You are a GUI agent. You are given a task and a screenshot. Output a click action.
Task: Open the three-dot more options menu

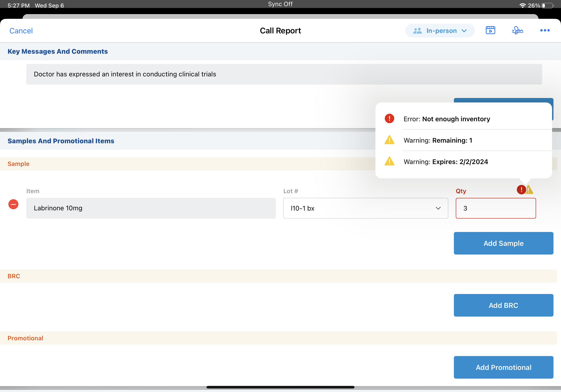545,30
